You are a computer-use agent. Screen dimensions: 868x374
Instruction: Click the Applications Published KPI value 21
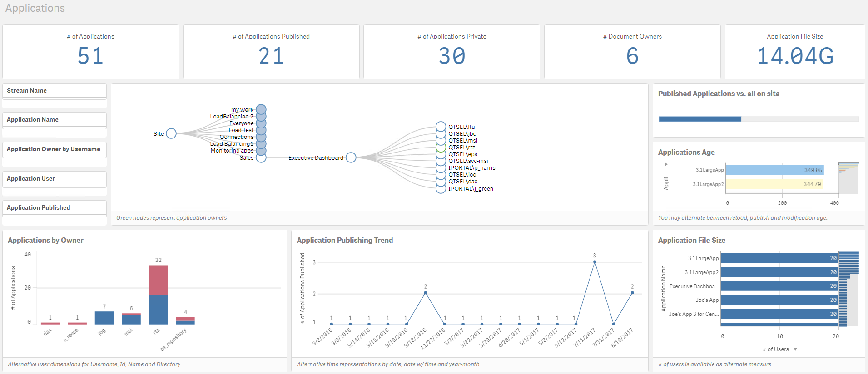[271, 56]
